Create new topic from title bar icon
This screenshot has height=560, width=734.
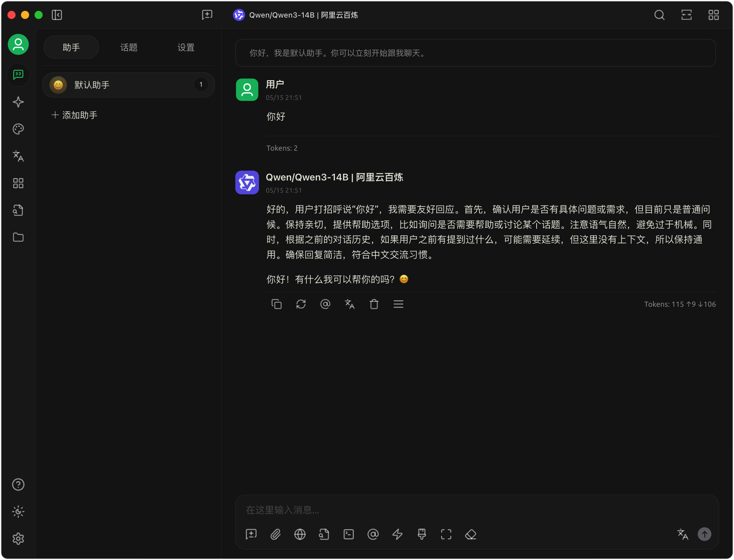tap(207, 15)
